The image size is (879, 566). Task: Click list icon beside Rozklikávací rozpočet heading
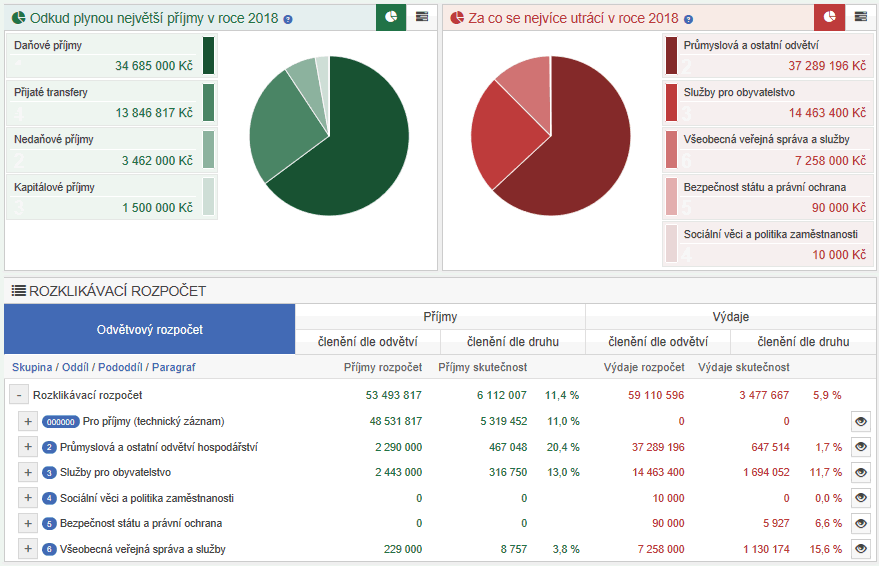(x=18, y=291)
